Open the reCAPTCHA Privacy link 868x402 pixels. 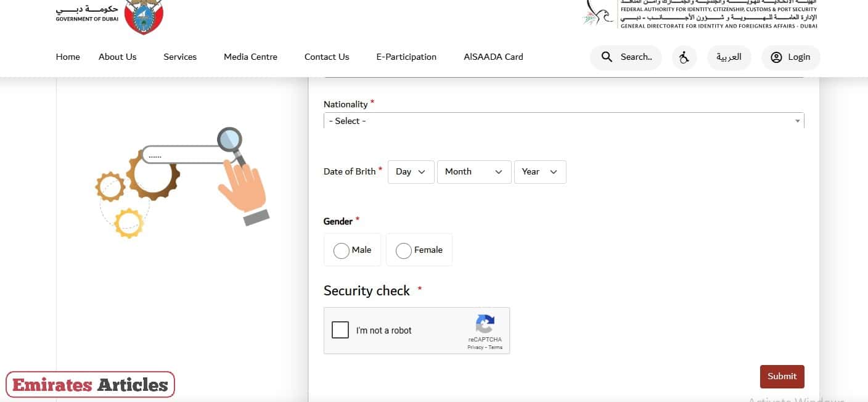[475, 348]
